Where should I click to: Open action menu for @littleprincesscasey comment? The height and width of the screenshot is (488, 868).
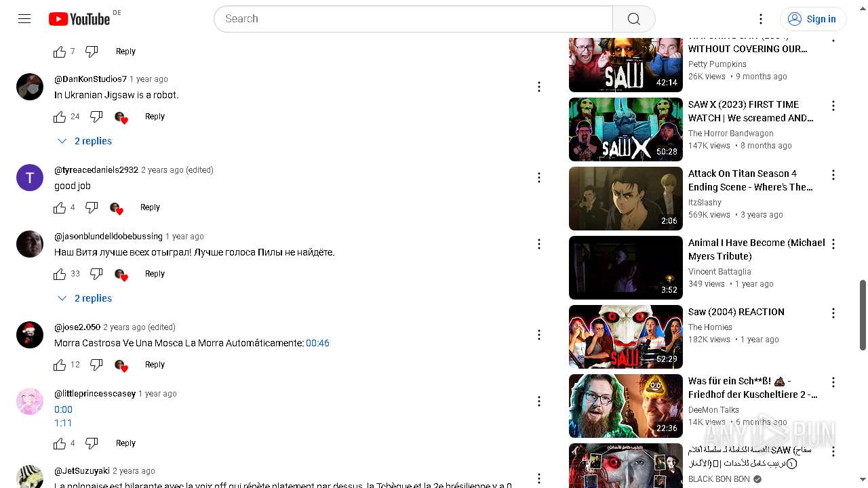(539, 401)
